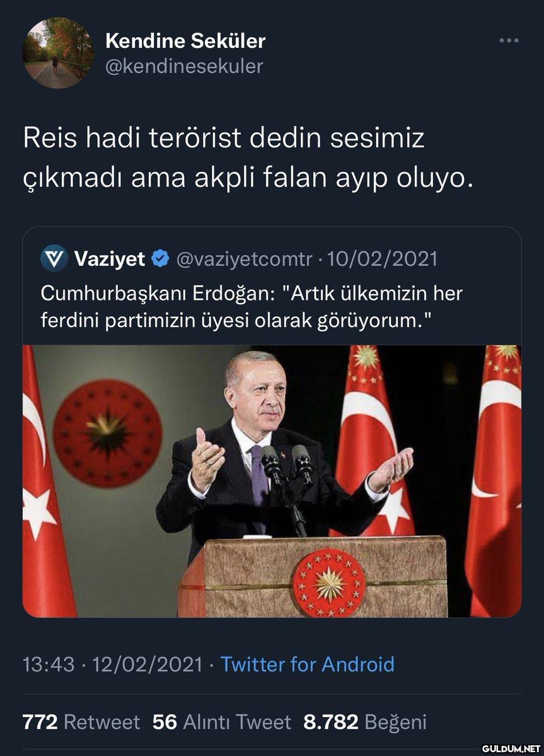Click the blue verified badge beside Vaziyet

(x=160, y=258)
